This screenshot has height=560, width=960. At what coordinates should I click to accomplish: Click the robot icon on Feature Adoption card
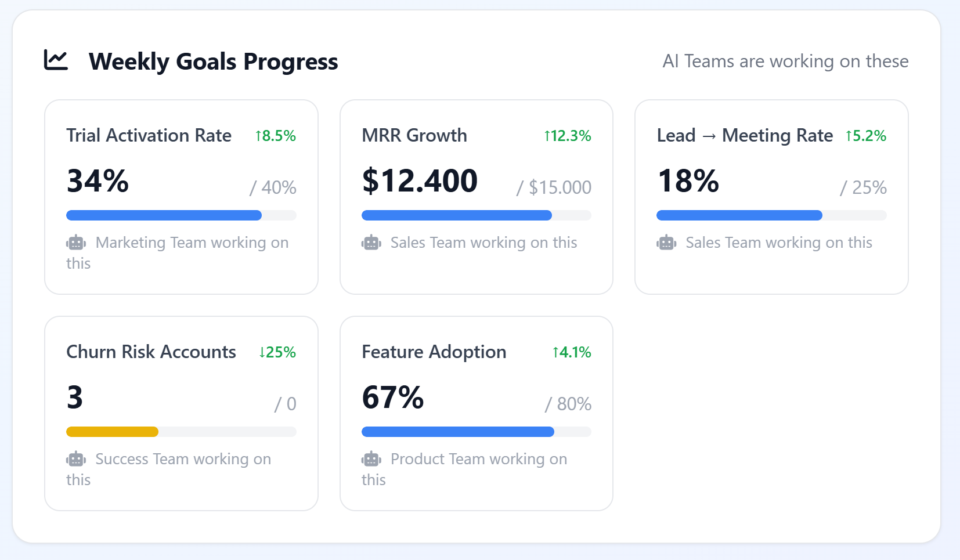coord(371,459)
